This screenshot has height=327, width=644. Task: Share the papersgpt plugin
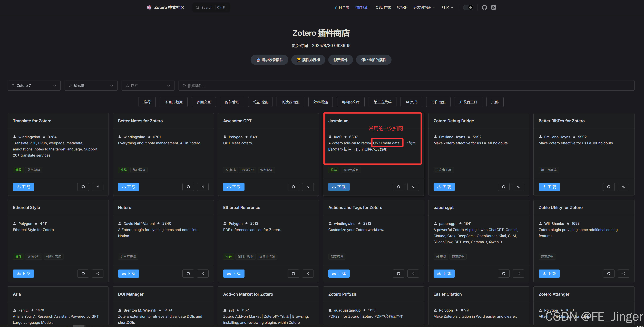(x=518, y=274)
